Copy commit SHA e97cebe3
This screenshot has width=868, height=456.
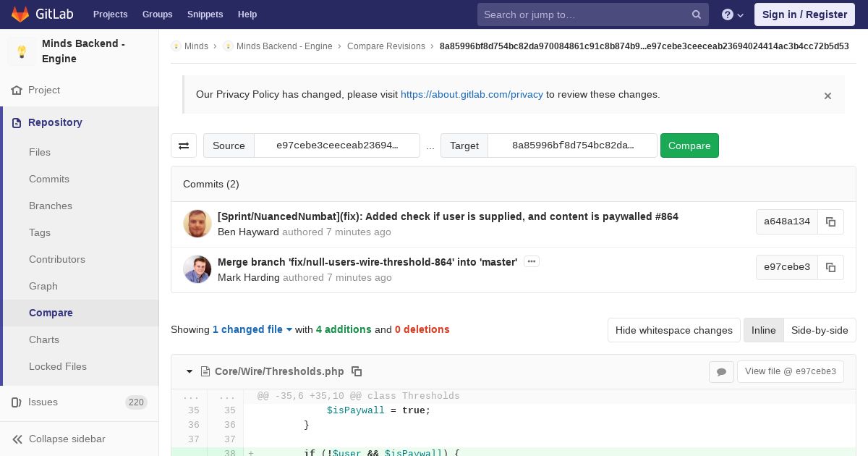pos(830,268)
